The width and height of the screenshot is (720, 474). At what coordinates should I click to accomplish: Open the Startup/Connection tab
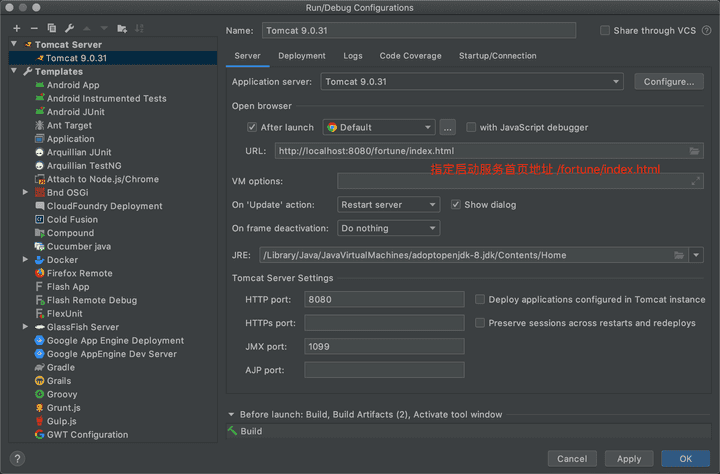pyautogui.click(x=497, y=56)
